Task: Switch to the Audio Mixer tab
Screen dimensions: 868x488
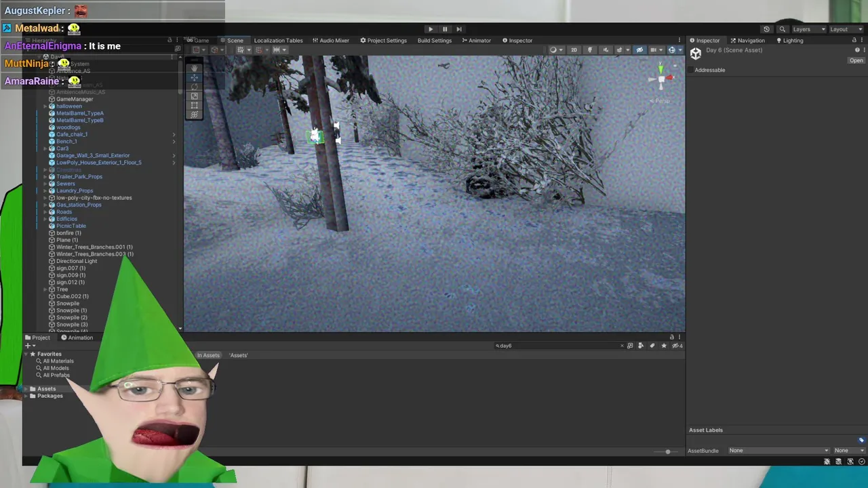Action: point(331,40)
